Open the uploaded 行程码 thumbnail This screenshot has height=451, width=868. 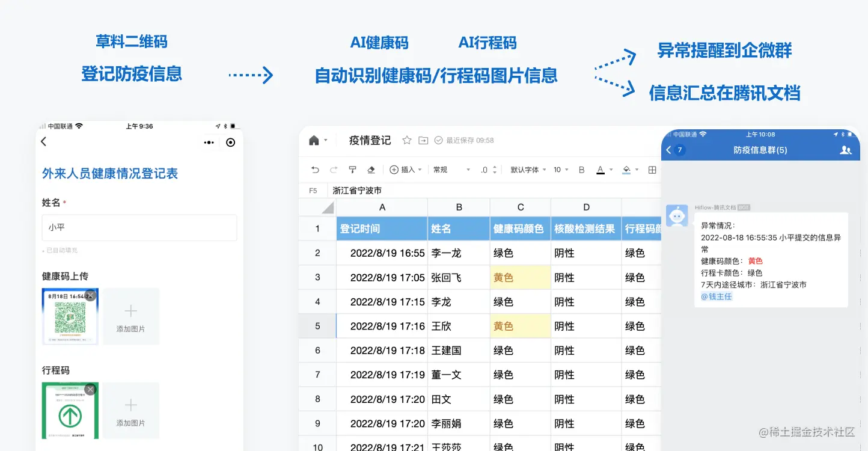70,411
